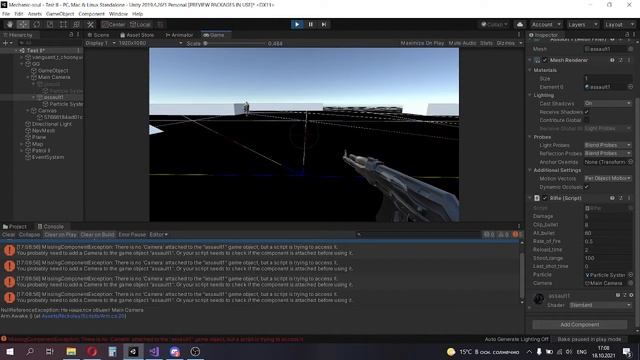The width and height of the screenshot is (640, 360).
Task: Open the GameObject menu
Action: pos(60,14)
